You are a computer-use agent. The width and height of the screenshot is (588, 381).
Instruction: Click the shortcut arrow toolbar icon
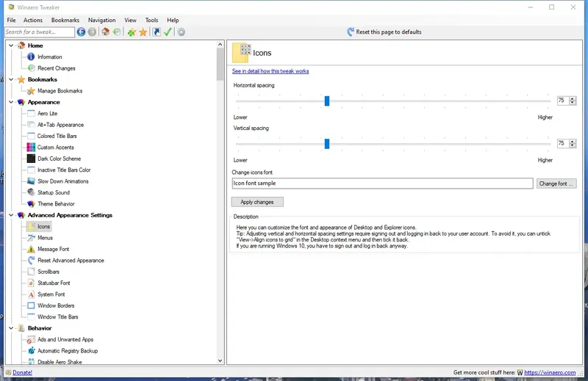coord(157,32)
